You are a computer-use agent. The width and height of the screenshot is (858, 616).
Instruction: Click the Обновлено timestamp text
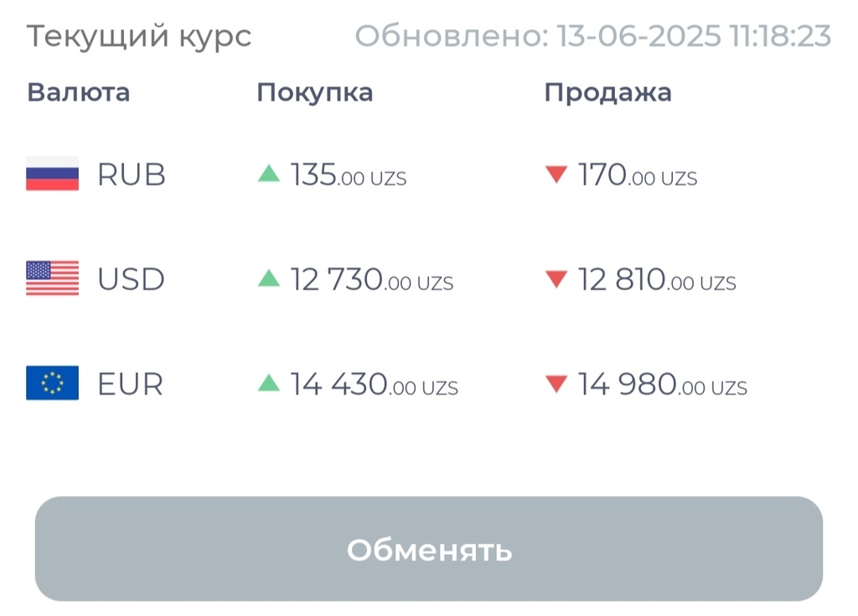[592, 36]
